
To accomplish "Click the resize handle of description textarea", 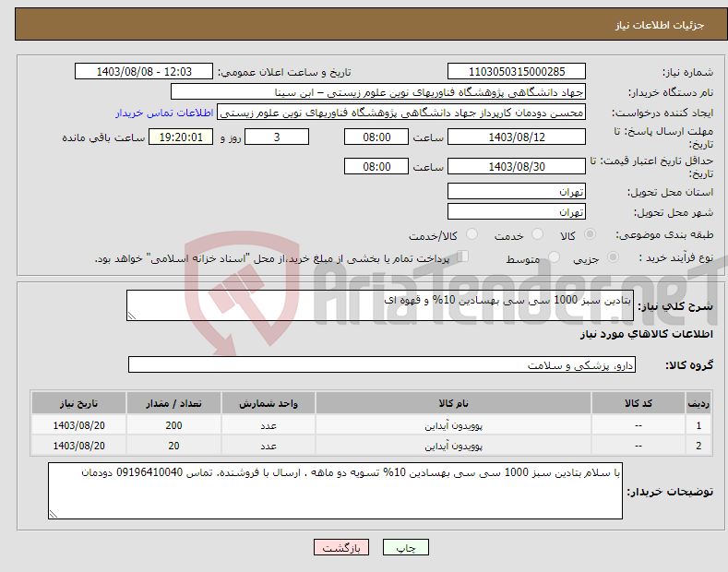I will (x=132, y=316).
